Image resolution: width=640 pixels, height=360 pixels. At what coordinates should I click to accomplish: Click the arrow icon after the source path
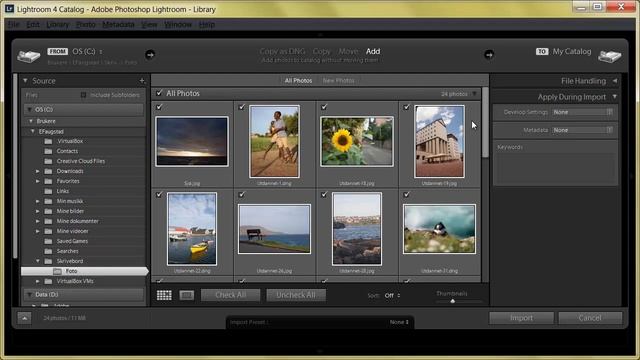tap(150, 55)
